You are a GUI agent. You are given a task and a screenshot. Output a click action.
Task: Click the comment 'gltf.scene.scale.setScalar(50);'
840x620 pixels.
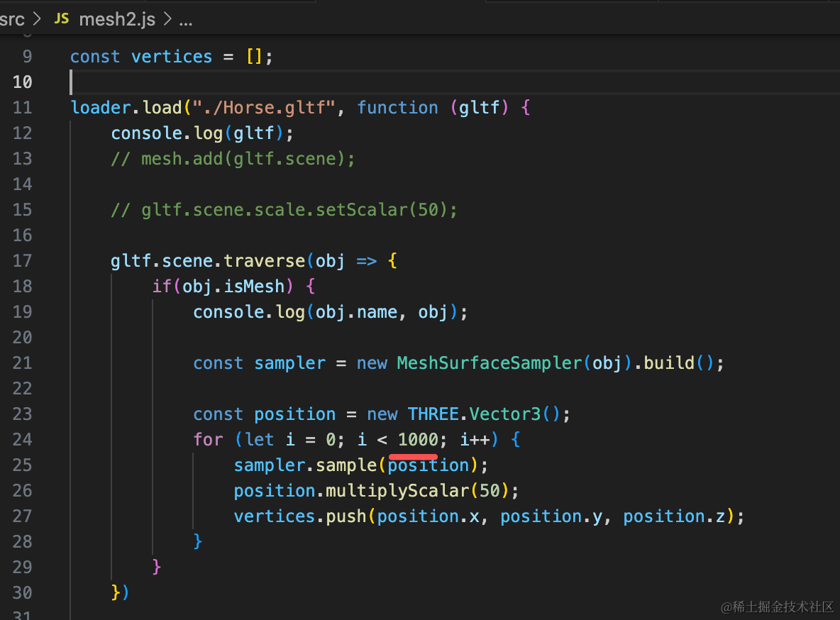pos(299,210)
